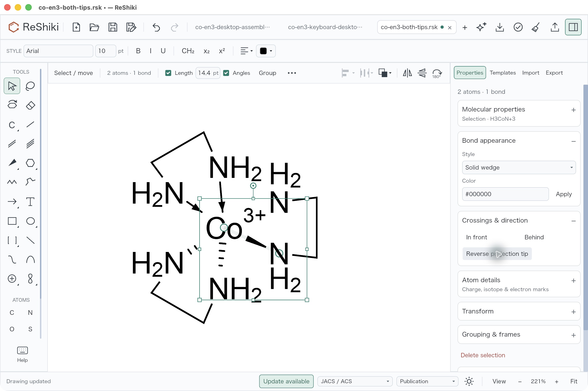Image resolution: width=588 pixels, height=391 pixels.
Task: Save the document with floppy icon
Action: click(113, 27)
